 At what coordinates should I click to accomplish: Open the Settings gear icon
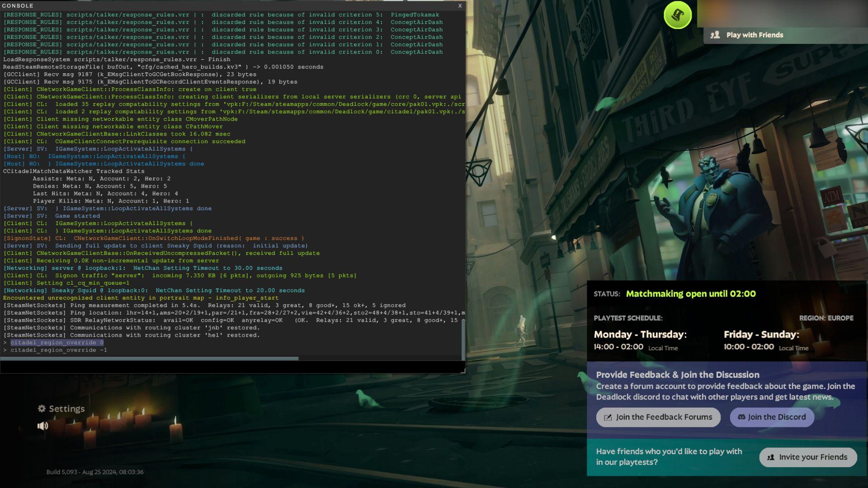click(42, 408)
